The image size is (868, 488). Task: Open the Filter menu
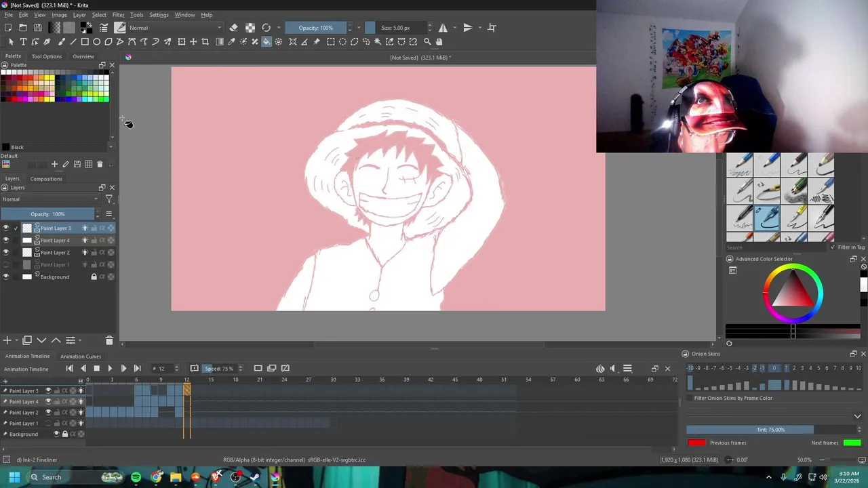click(x=118, y=15)
